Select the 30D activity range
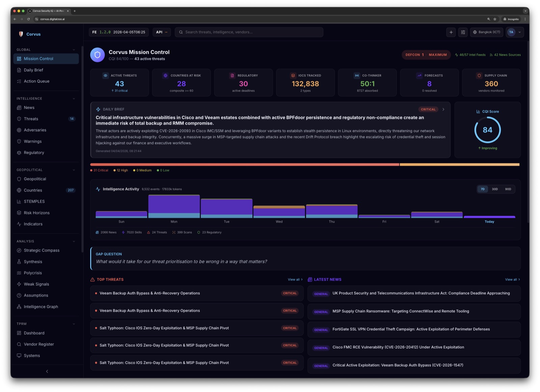 click(495, 189)
